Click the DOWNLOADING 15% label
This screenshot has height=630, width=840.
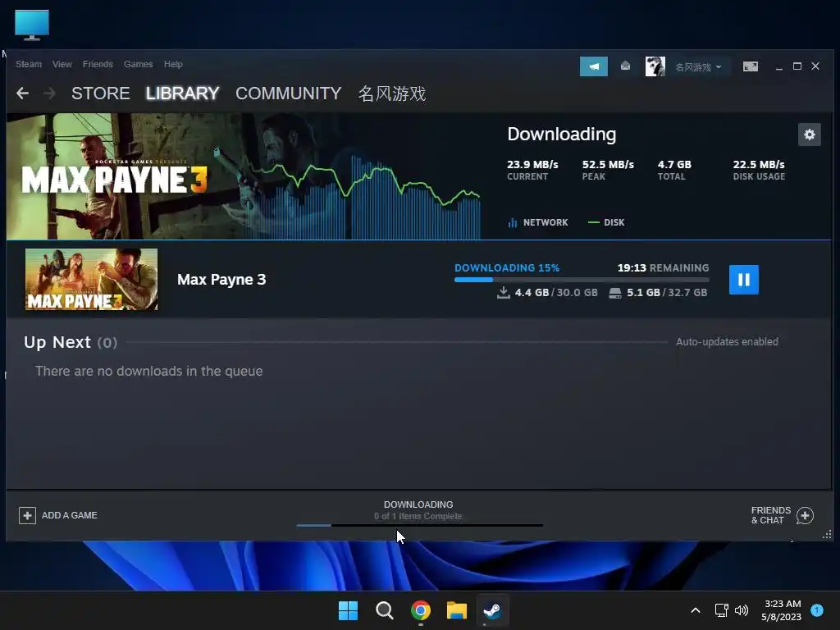[507, 268]
